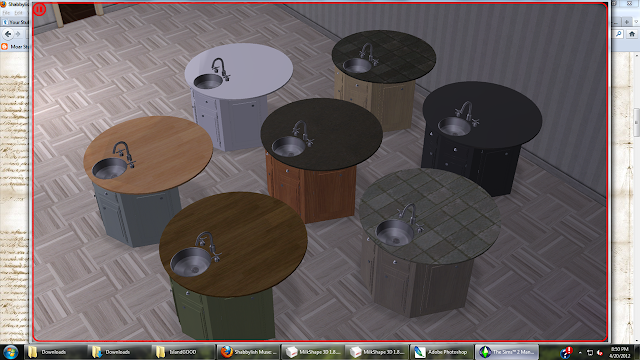Image resolution: width=640 pixels, height=360 pixels.
Task: Open the File menu in Firefox window
Action: click(6, 13)
